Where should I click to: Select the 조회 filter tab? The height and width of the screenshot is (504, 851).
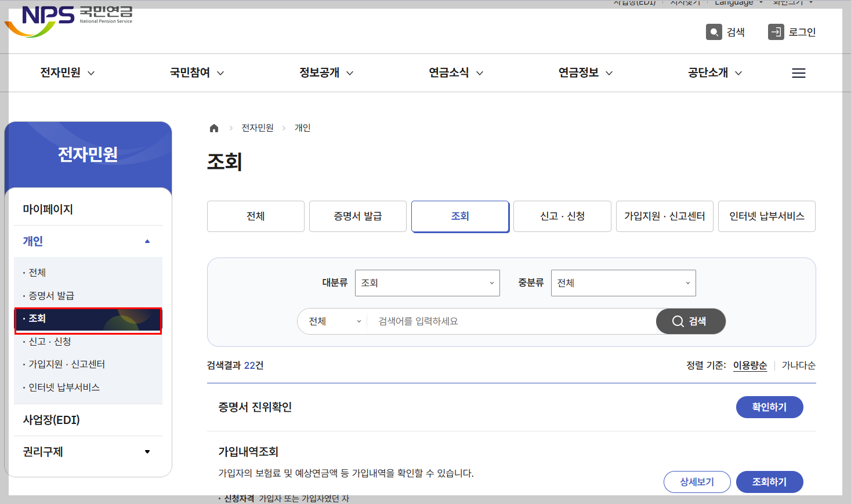(460, 216)
